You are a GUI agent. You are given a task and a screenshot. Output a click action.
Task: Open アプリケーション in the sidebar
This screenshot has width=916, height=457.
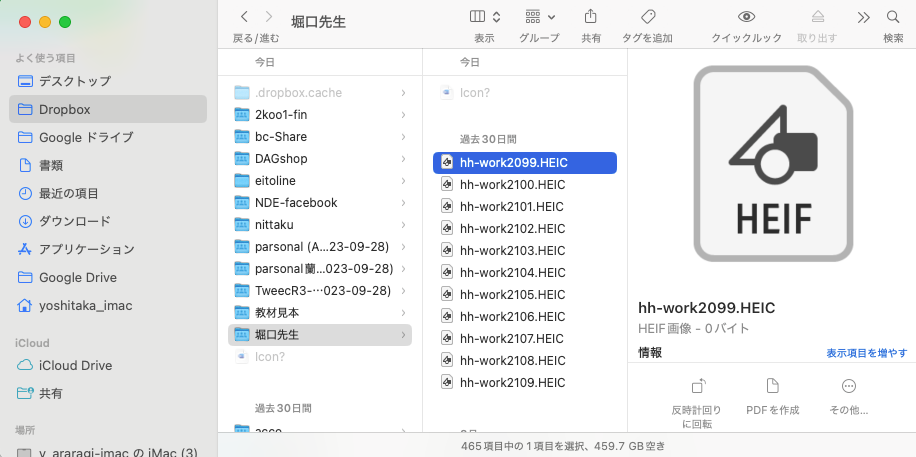pyautogui.click(x=108, y=250)
